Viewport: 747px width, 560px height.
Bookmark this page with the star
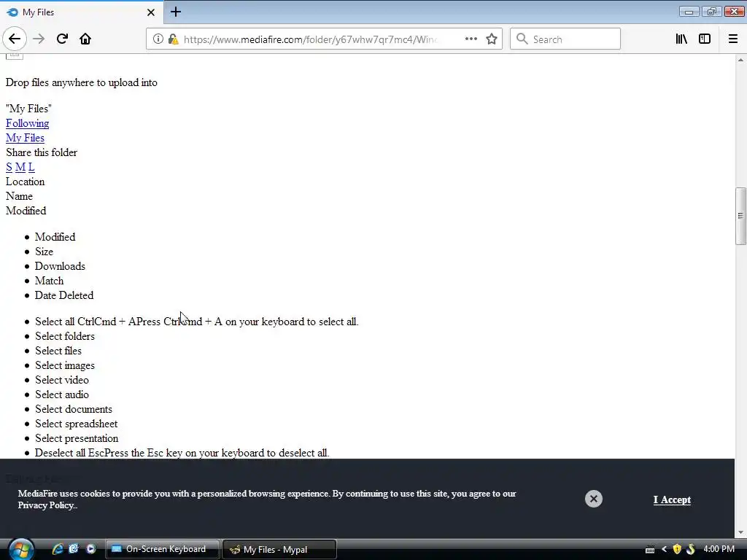[492, 39]
